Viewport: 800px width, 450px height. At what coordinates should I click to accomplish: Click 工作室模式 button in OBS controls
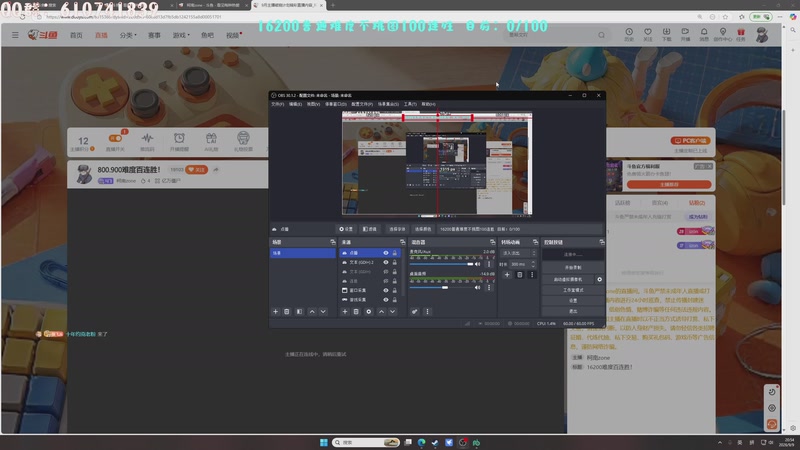tap(573, 290)
